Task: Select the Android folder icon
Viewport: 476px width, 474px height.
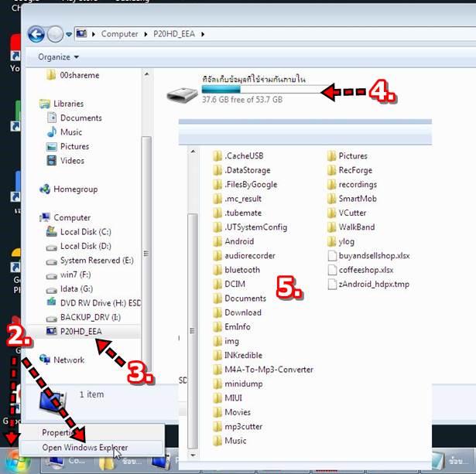Action: pos(217,242)
